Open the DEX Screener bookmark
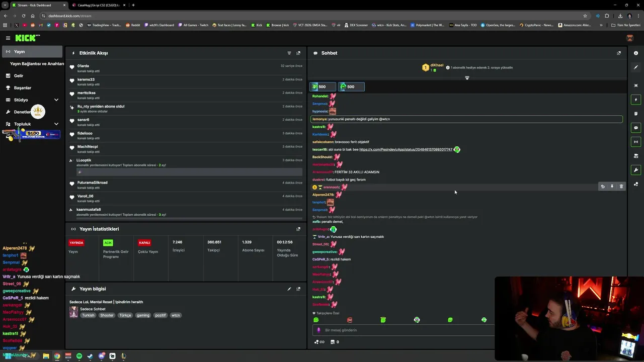Viewport: 644px width, 362px height. tap(356, 25)
